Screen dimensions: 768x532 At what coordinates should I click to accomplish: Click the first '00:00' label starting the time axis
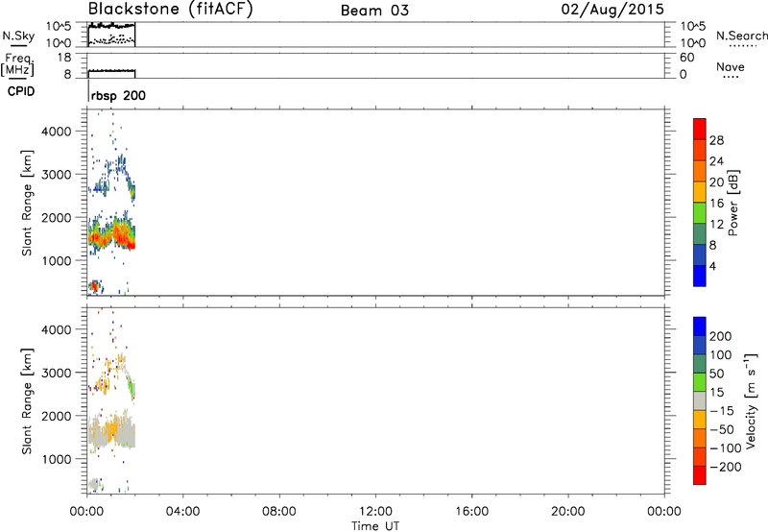point(86,512)
